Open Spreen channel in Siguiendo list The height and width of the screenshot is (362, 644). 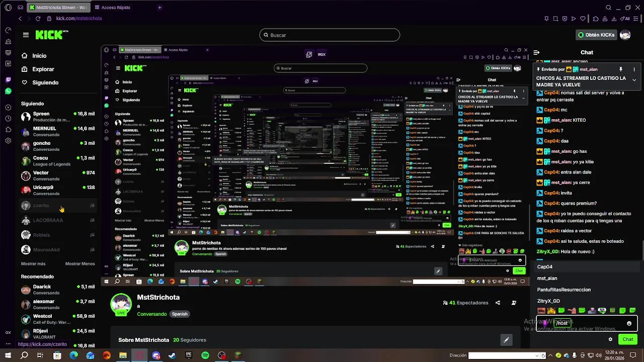coord(58,117)
